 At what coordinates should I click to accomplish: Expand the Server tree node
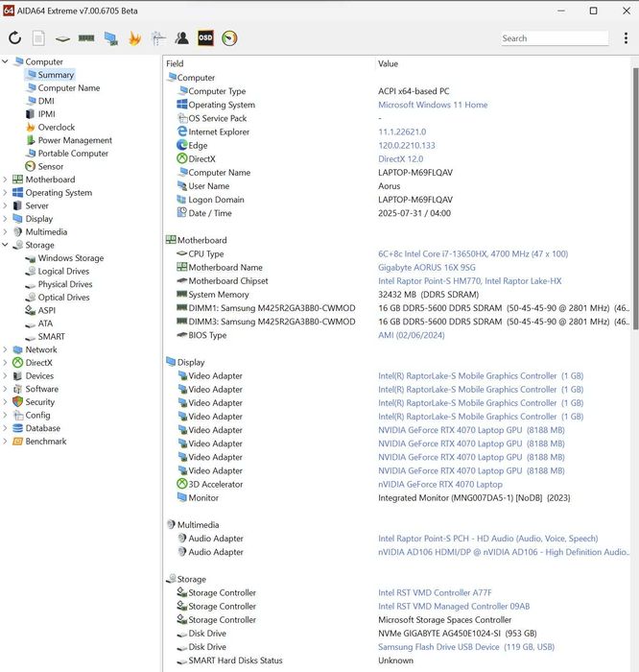[x=5, y=205]
